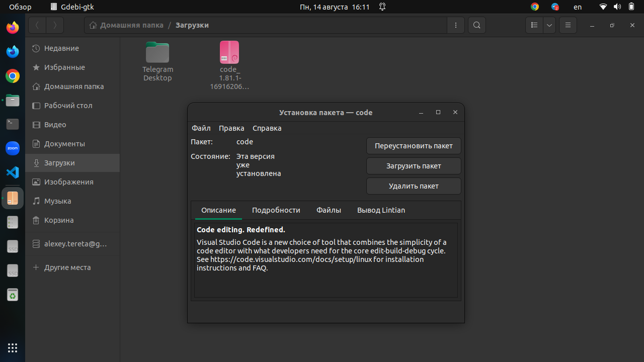Screen dimensions: 644x362
Task: Open the Files manager dock icon
Action: (13, 100)
